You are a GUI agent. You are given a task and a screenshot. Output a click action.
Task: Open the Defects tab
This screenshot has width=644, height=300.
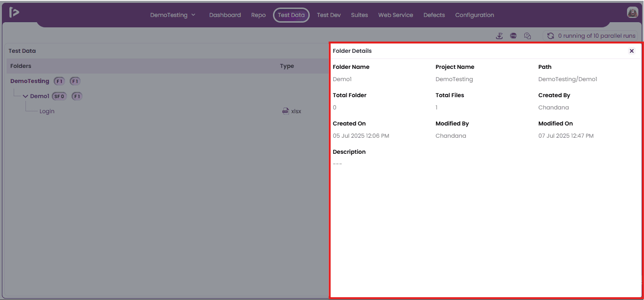[434, 15]
